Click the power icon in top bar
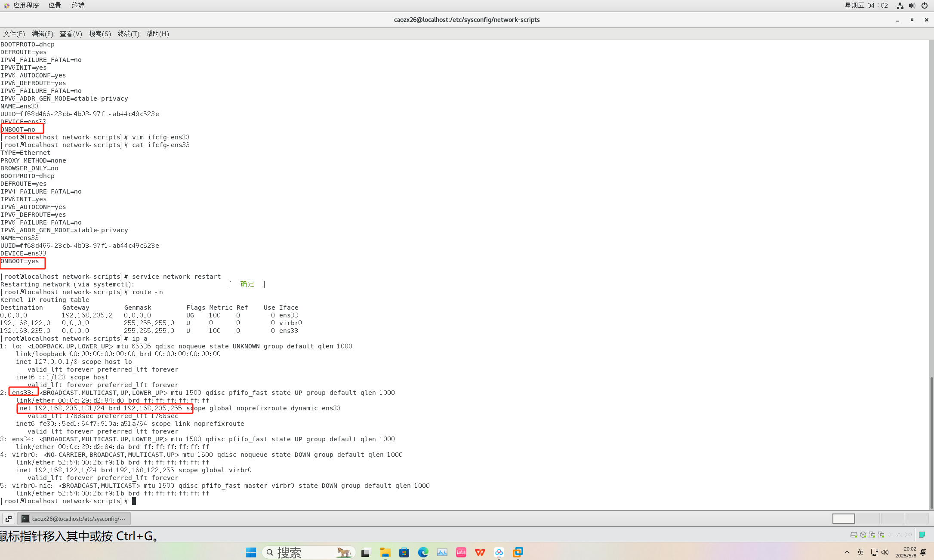Screen dimensions: 934x560 click(924, 6)
